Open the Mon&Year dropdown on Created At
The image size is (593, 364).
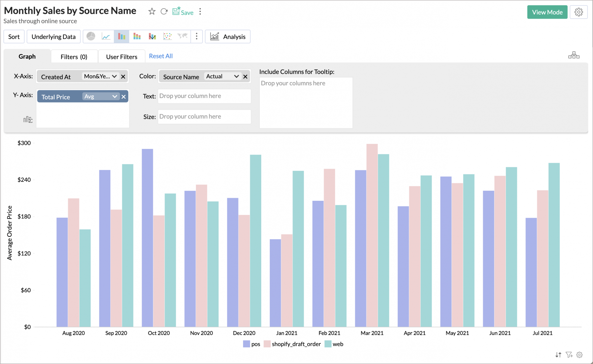(101, 76)
